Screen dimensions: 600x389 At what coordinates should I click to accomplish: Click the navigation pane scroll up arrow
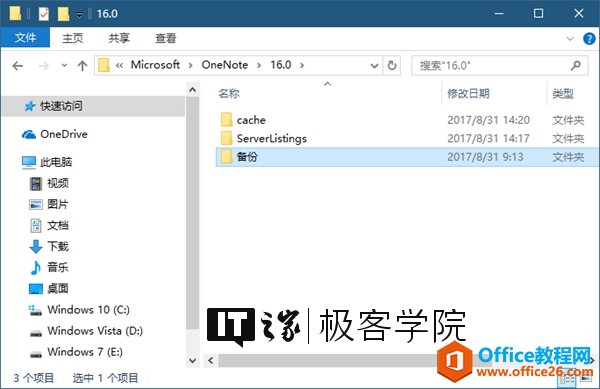[192, 90]
